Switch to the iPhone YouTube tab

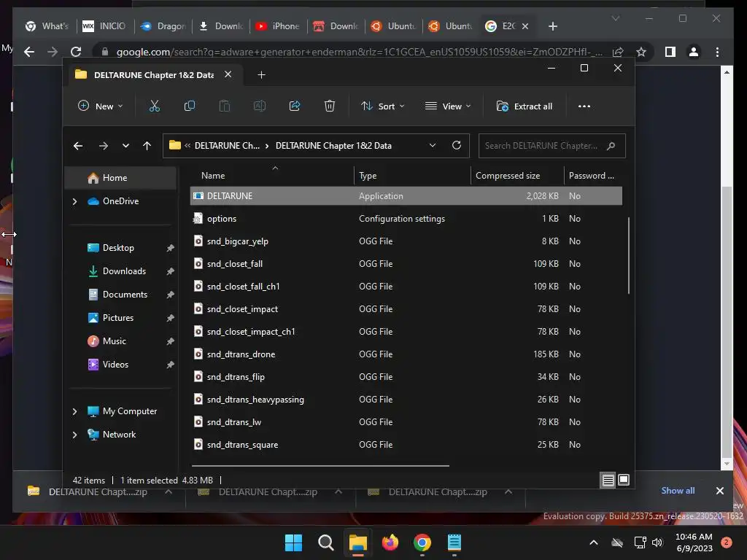(278, 26)
